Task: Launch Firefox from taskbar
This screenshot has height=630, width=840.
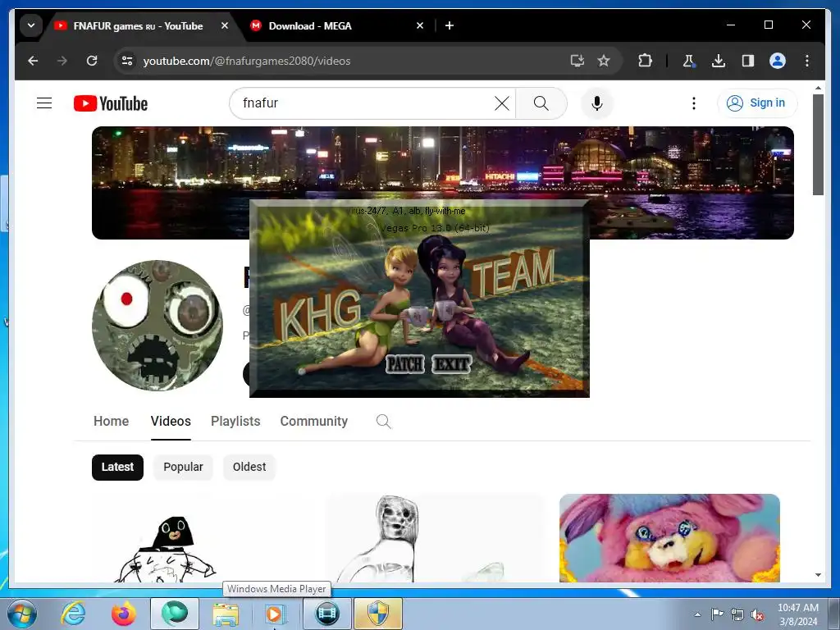Action: click(x=124, y=614)
